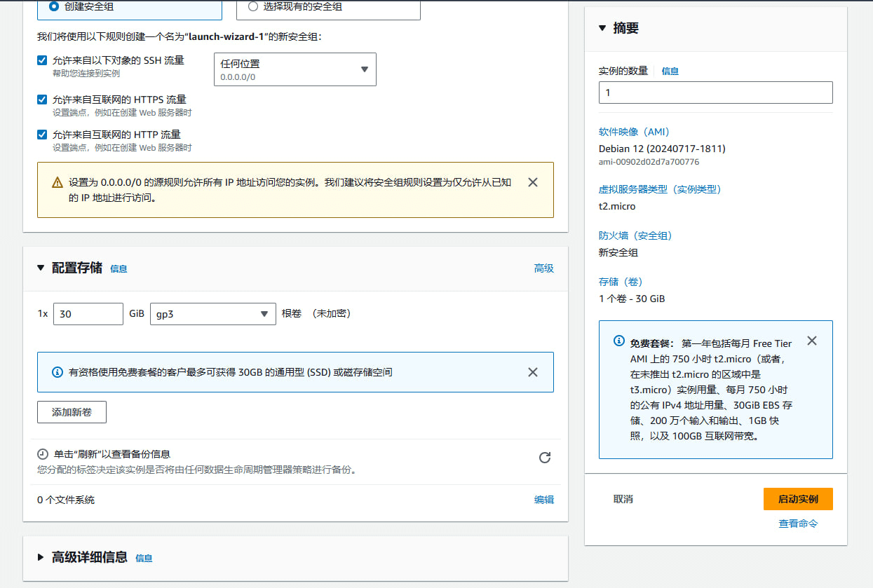
Task: Click the 添加新卷 add volume button
Action: (71, 412)
